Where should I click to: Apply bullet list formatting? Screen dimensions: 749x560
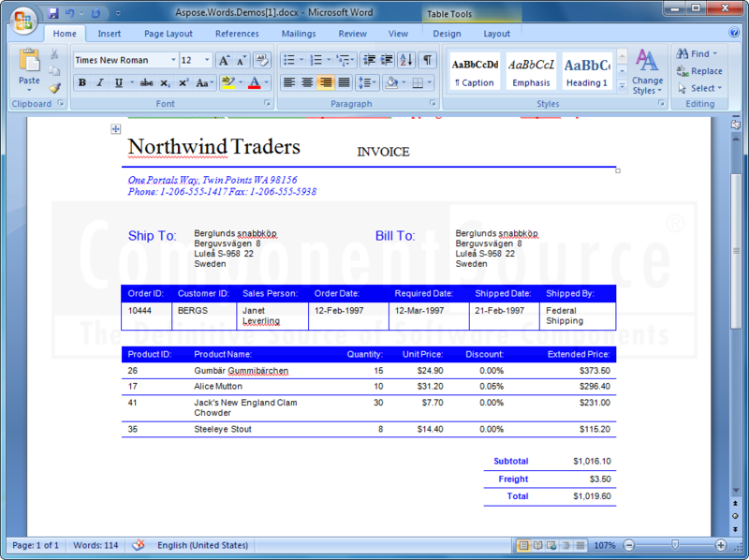coord(289,60)
